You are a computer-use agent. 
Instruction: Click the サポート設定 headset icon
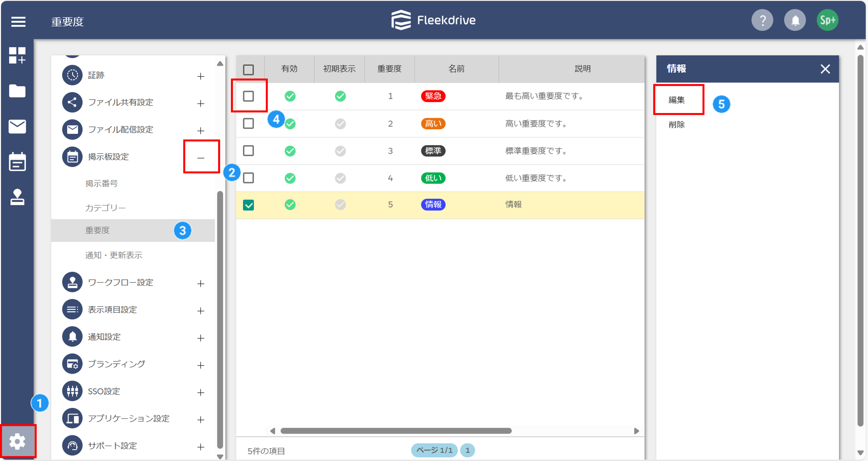coord(72,446)
